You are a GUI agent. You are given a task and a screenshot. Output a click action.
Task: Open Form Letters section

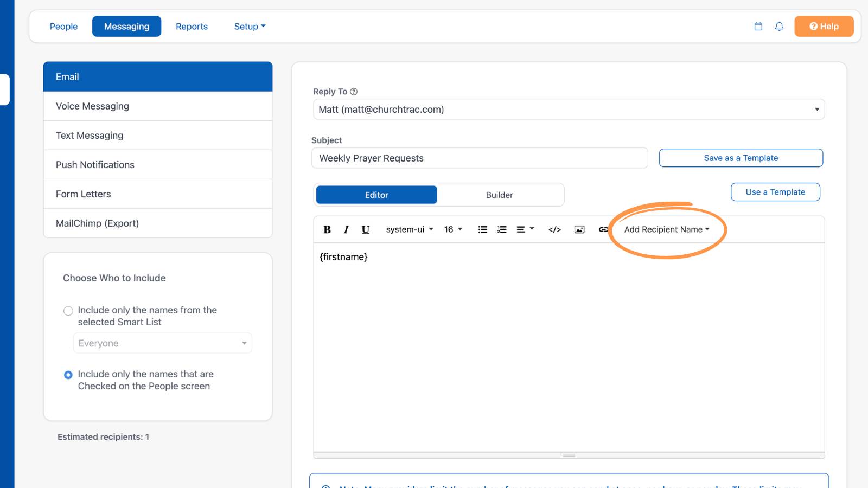tap(158, 194)
